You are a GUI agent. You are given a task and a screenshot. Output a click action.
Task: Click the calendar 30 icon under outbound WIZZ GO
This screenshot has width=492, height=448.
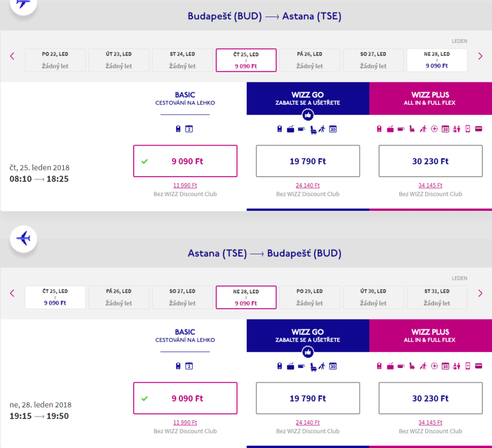(333, 129)
